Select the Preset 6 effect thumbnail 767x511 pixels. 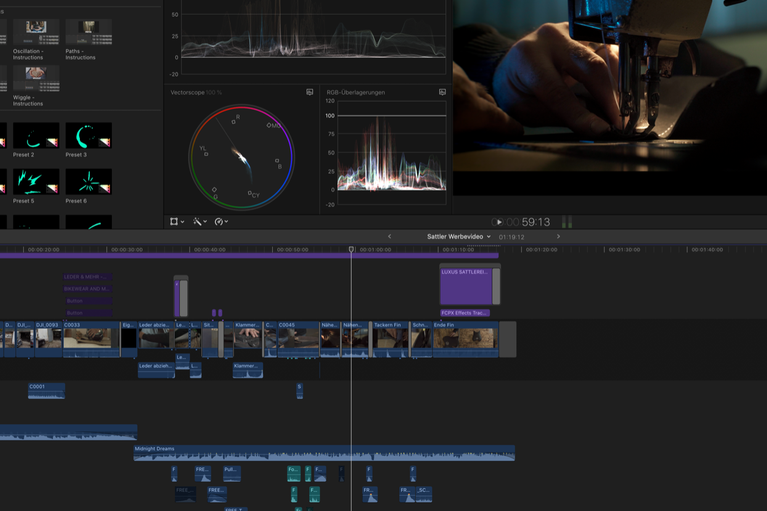click(x=89, y=181)
